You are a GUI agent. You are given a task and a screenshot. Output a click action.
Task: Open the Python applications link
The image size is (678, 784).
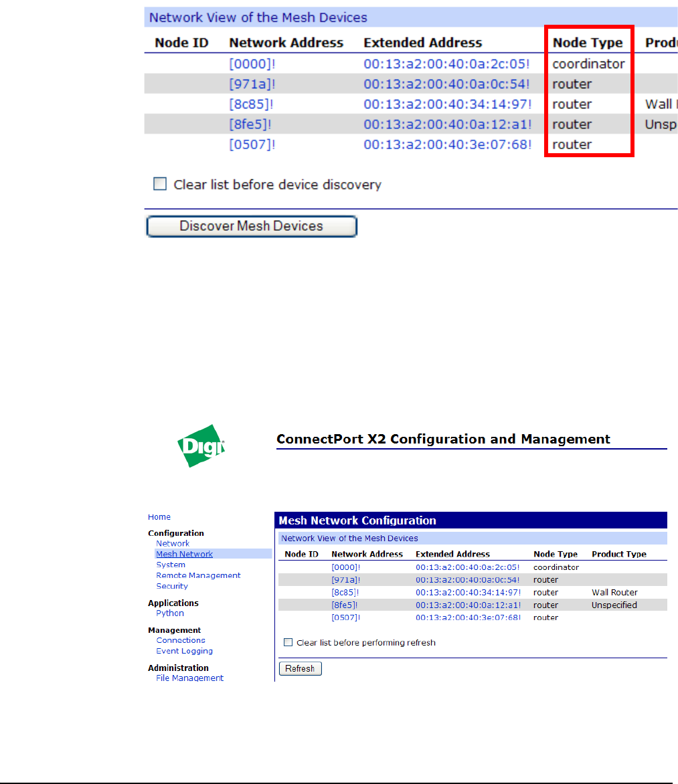170,613
